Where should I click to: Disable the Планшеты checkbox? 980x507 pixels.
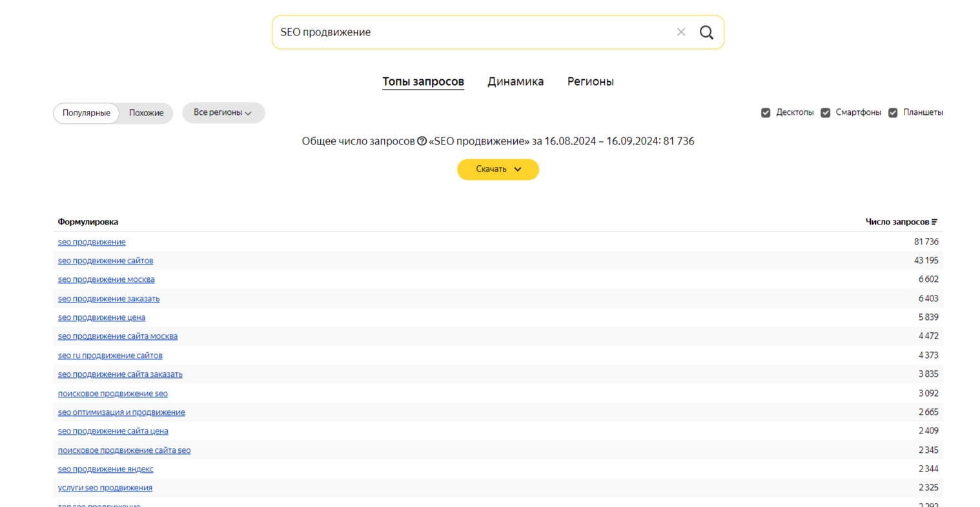(893, 113)
